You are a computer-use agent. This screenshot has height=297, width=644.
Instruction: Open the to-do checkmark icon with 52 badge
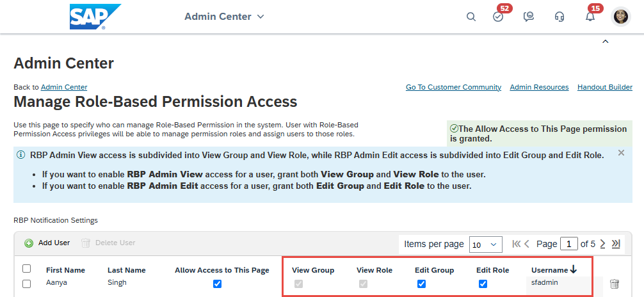(498, 17)
